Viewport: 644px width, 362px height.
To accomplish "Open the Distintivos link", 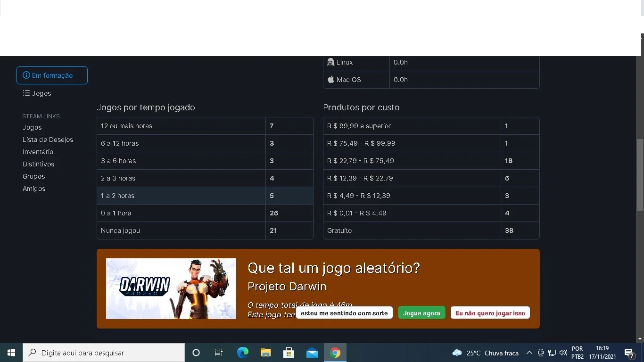I will [x=38, y=164].
